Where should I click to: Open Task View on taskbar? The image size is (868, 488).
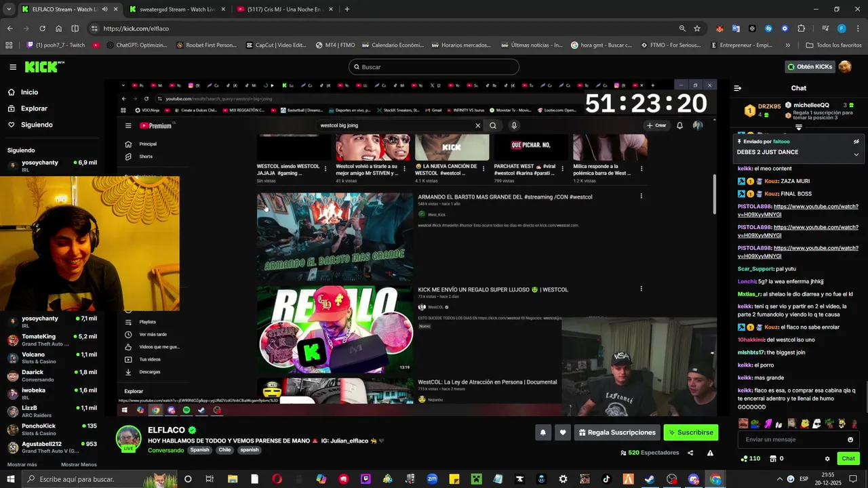tap(210, 479)
